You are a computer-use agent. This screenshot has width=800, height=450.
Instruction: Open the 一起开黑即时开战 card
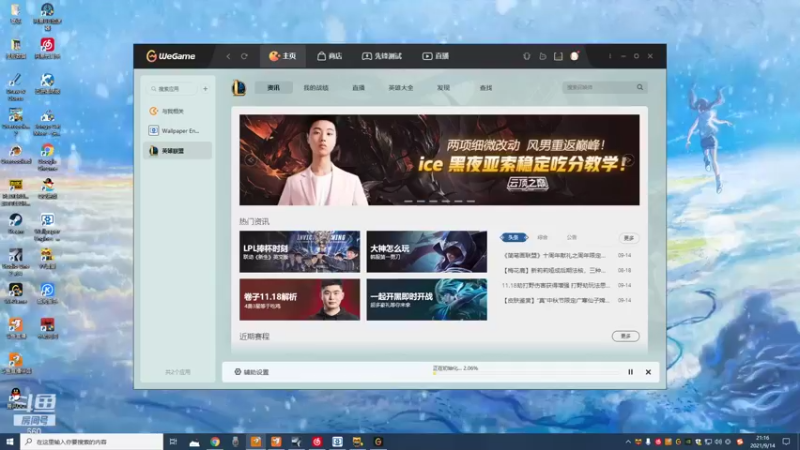(x=427, y=299)
